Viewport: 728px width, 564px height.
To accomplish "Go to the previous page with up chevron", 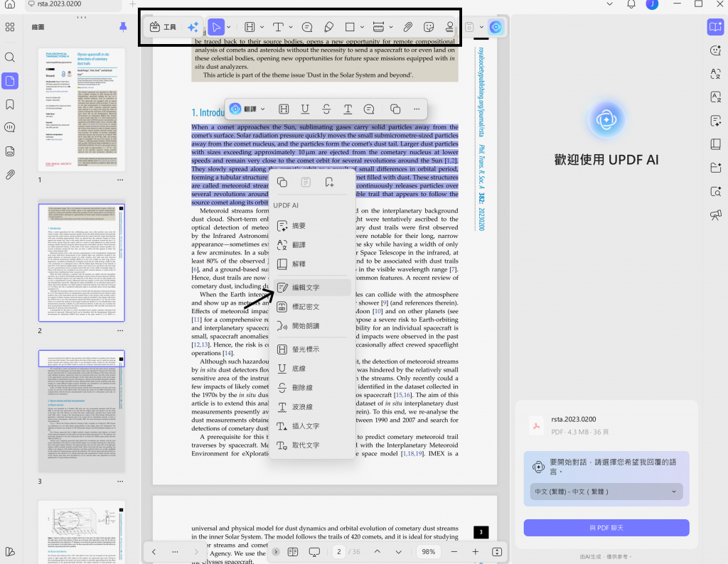I will coord(377,551).
